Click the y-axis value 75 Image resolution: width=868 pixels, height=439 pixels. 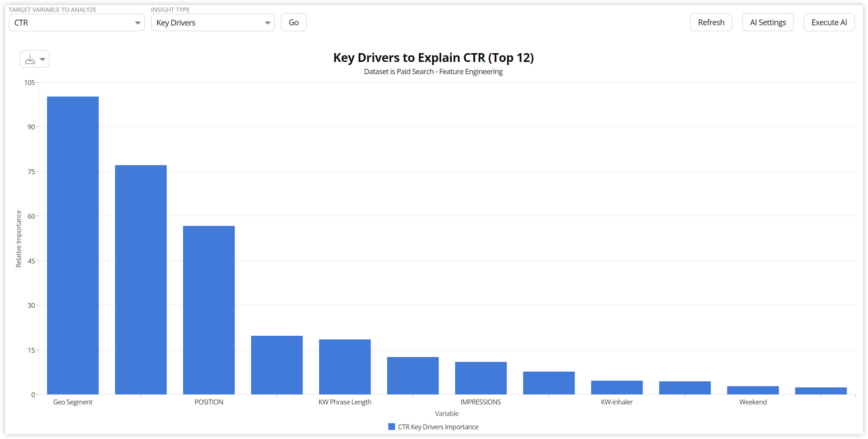[31, 172]
